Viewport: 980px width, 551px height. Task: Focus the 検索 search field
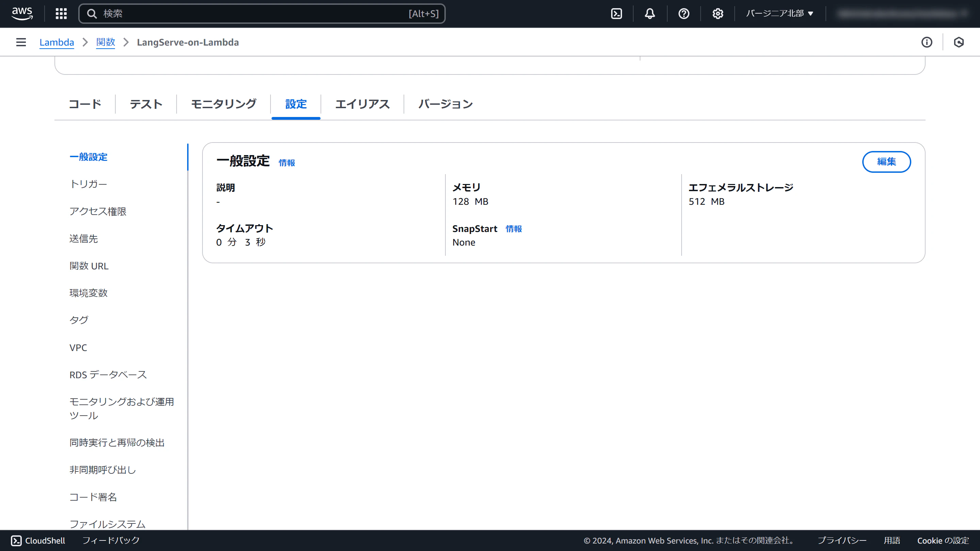262,14
